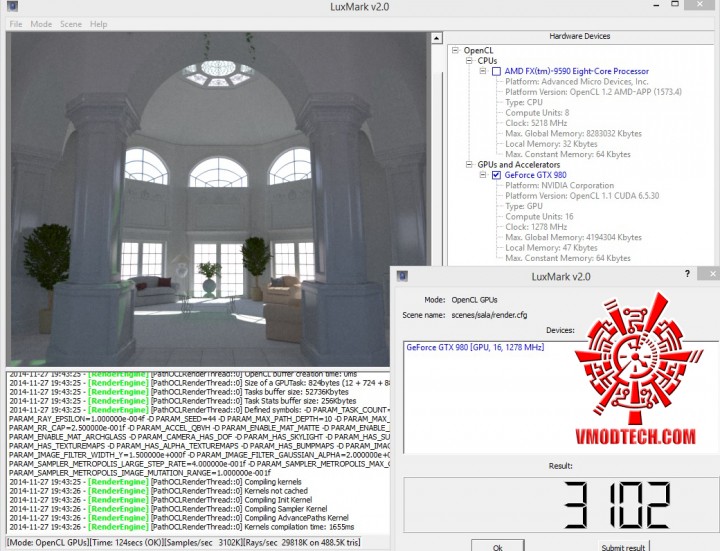
Task: Click 'Platform: NVIDIA Corporation' row
Action: 559,186
